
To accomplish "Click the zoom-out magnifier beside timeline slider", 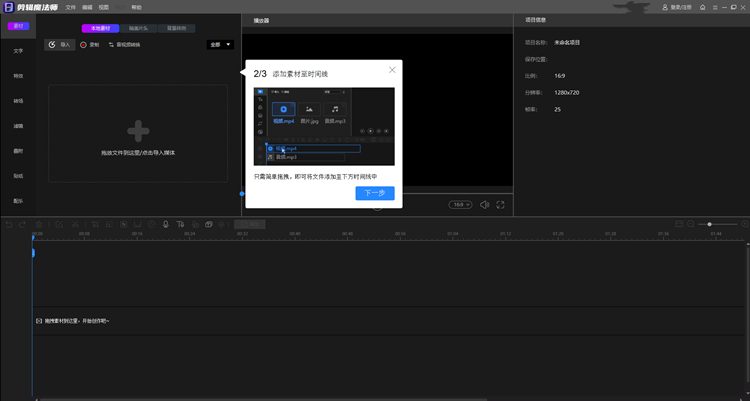I will click(691, 224).
